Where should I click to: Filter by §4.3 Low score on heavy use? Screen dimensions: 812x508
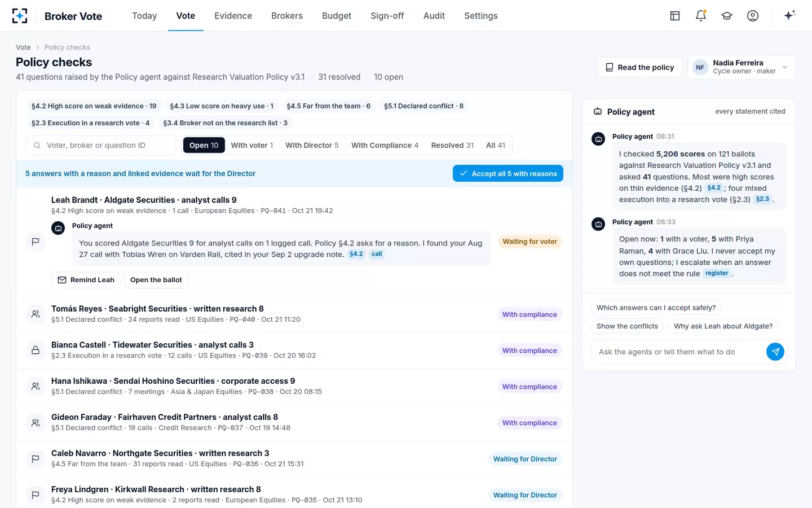pos(222,106)
